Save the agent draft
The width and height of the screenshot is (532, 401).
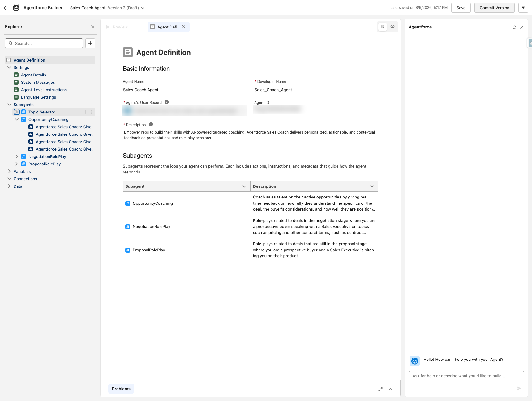[461, 8]
